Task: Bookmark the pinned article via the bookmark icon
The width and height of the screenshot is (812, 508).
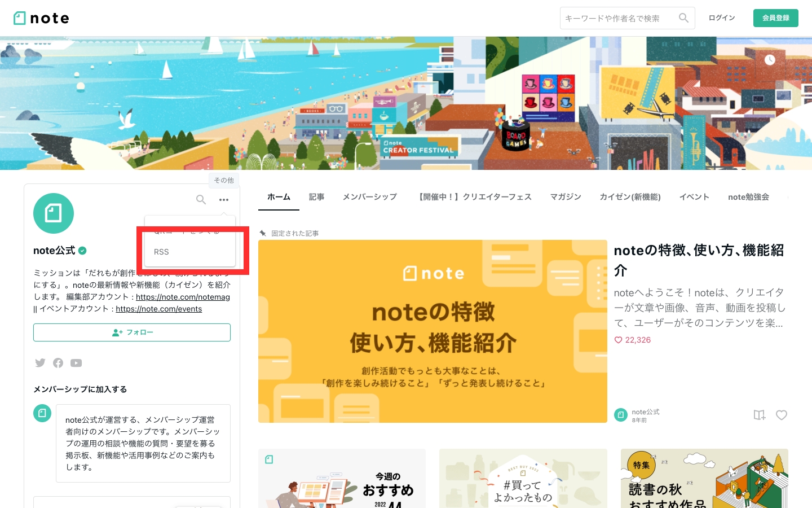Action: click(760, 415)
